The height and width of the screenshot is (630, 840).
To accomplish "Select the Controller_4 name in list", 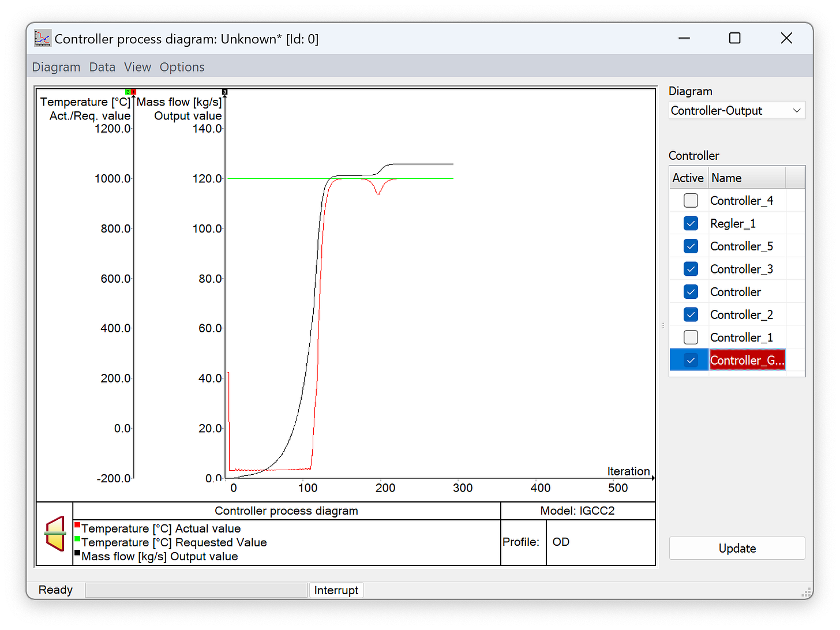I will [x=741, y=201].
